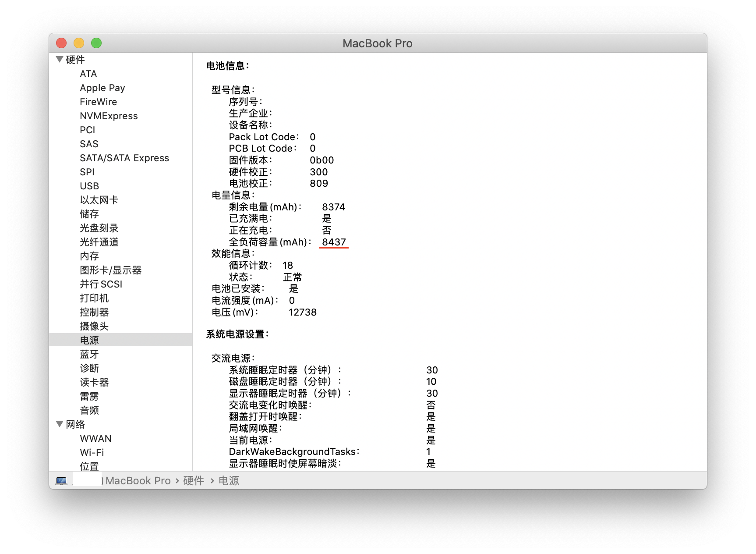This screenshot has width=756, height=554.
Task: Select 蓝牙 in the sidebar
Action: pyautogui.click(x=89, y=354)
